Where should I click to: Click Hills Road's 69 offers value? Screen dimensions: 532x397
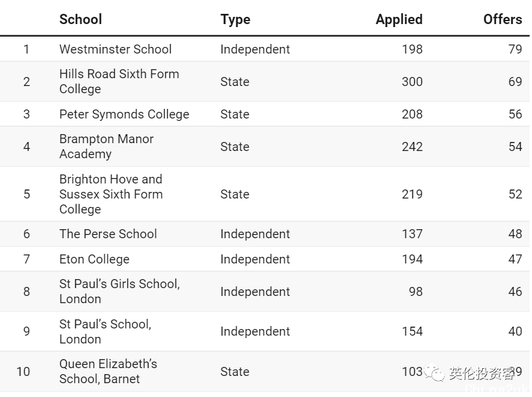pos(515,81)
